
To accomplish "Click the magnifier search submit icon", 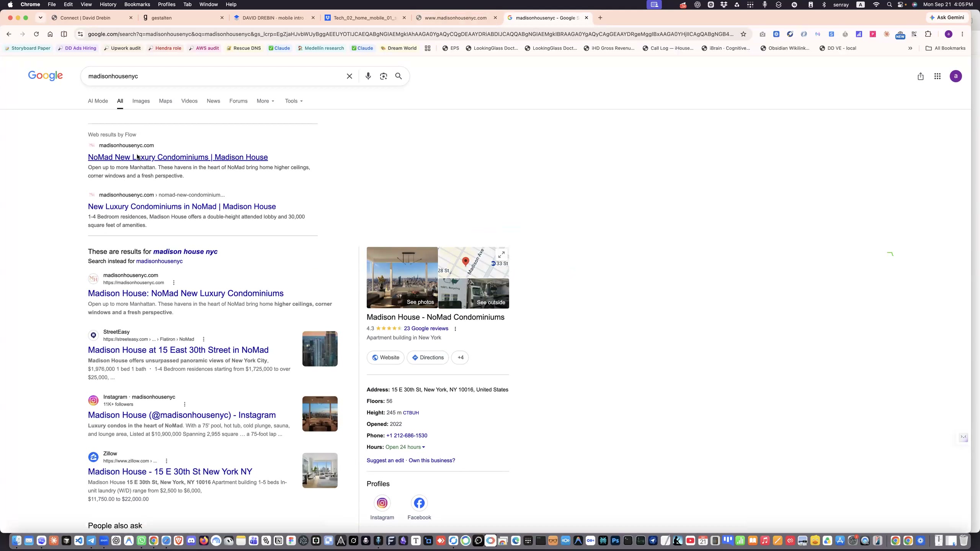I will (399, 76).
